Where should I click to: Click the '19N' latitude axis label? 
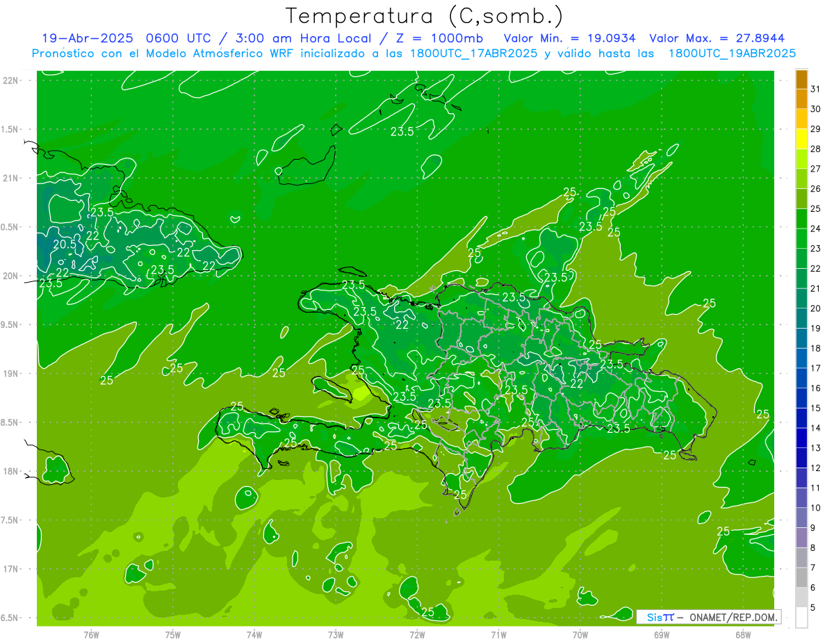[10, 374]
